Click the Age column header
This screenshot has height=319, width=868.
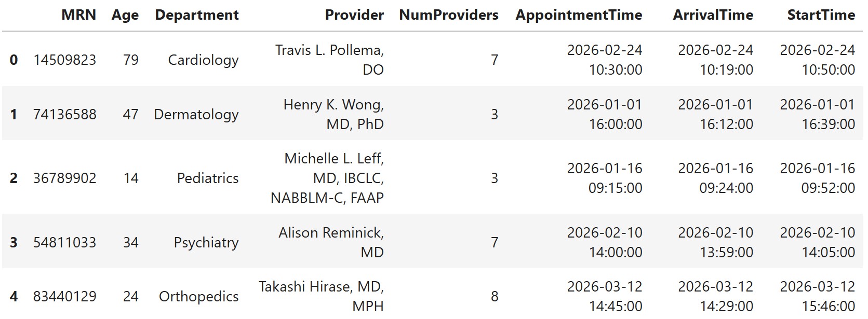[x=125, y=15]
